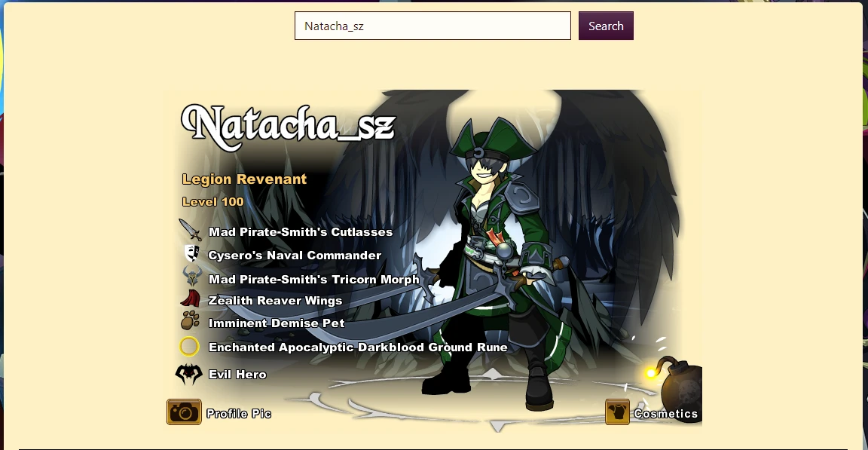The height and width of the screenshot is (450, 868).
Task: Click the Natacha_sz search input field
Action: pyautogui.click(x=433, y=26)
